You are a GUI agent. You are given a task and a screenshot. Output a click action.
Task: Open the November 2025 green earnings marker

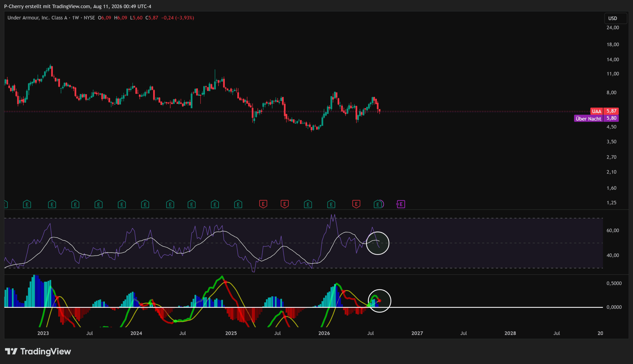point(308,204)
